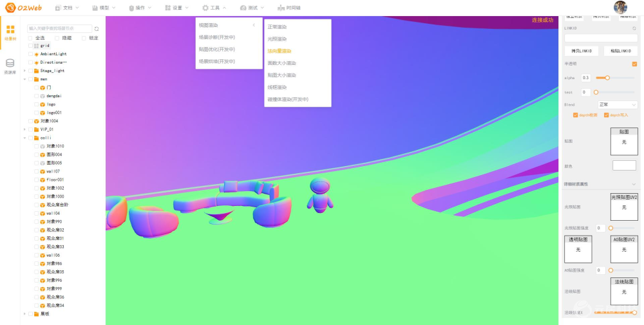Click the 拷贝LINKID button
644x325 pixels.
581,51
